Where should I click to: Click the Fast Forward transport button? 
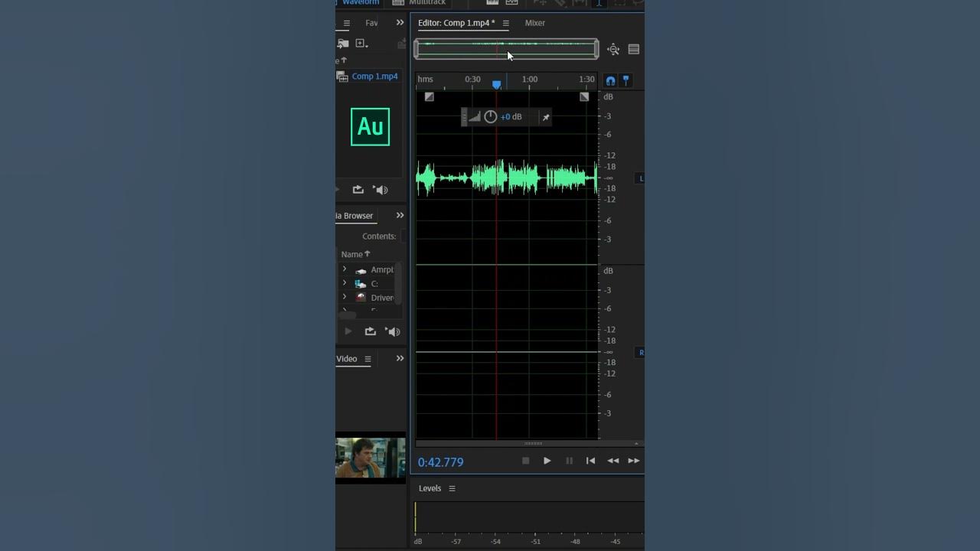coord(634,461)
